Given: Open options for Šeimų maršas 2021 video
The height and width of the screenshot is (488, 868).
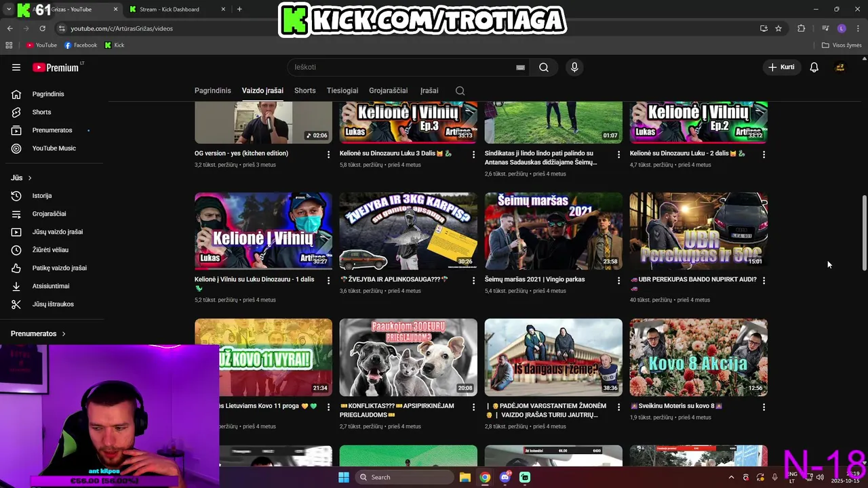Looking at the screenshot, I should (618, 280).
